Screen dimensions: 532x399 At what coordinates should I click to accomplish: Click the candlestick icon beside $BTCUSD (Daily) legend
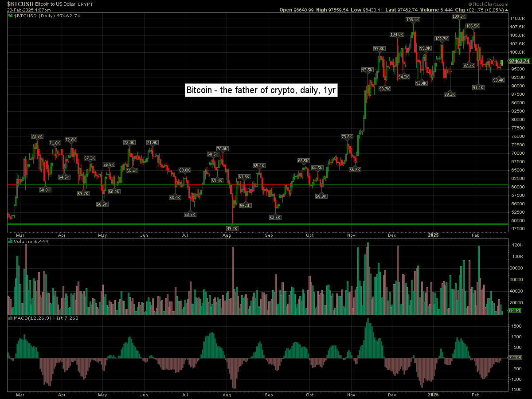click(x=11, y=16)
